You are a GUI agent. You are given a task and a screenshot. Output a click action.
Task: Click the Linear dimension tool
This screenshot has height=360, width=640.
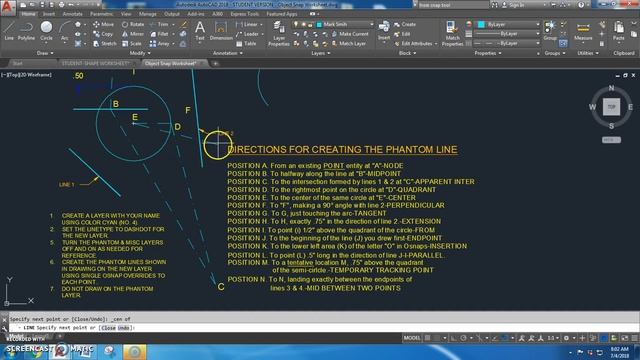tap(247, 24)
